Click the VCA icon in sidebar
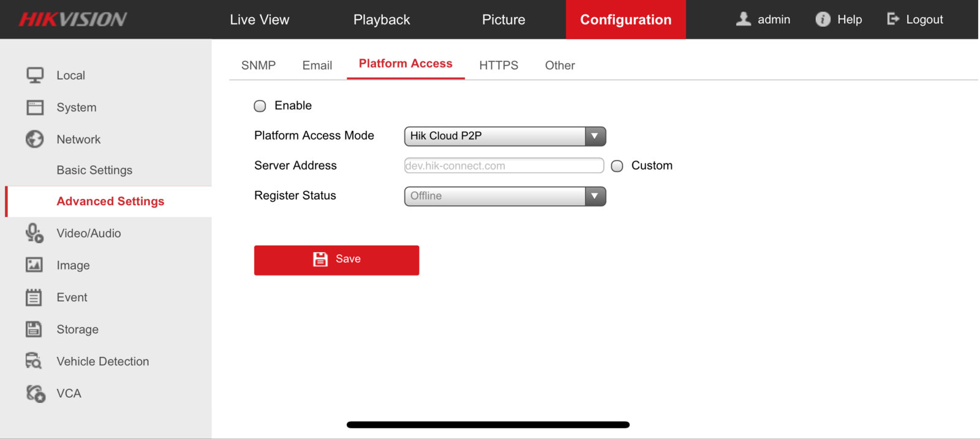 (x=36, y=394)
